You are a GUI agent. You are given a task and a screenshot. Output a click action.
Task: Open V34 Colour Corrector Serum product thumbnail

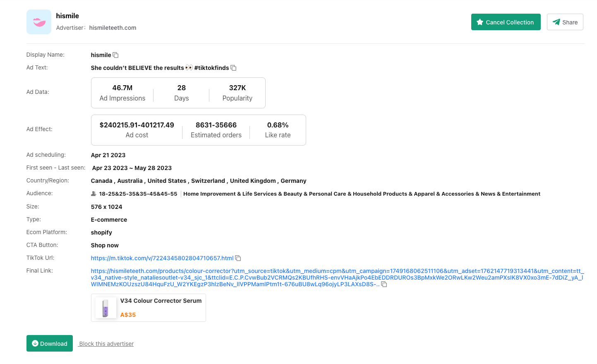[105, 308]
